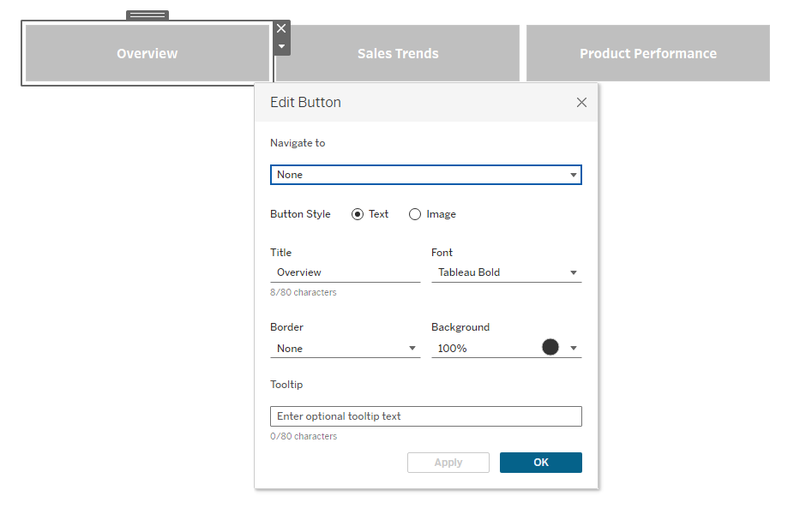Confirm changes with the OK button

click(x=541, y=463)
